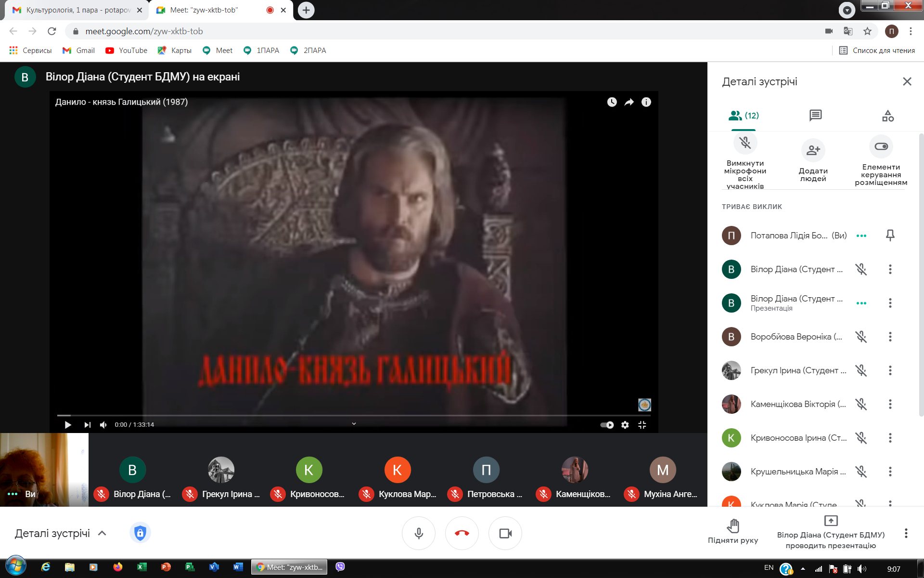
Task: Open video player settings gear
Action: coord(625,425)
